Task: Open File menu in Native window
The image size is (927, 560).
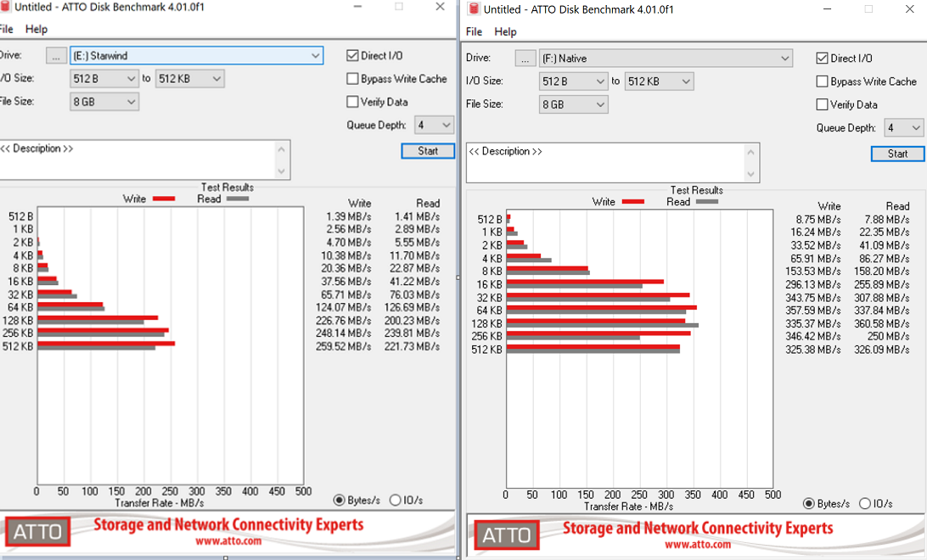Action: click(x=475, y=32)
